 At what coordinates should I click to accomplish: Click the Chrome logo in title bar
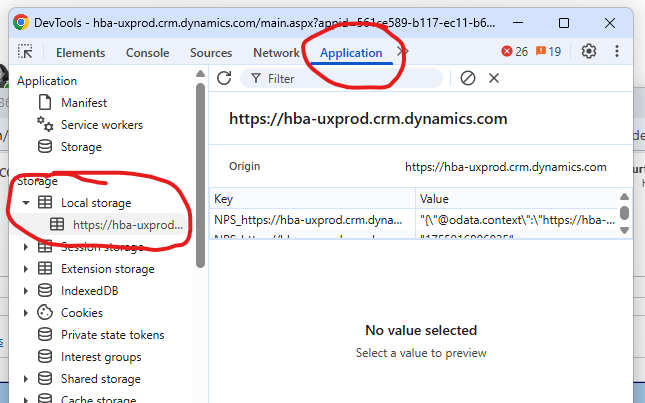[21, 22]
